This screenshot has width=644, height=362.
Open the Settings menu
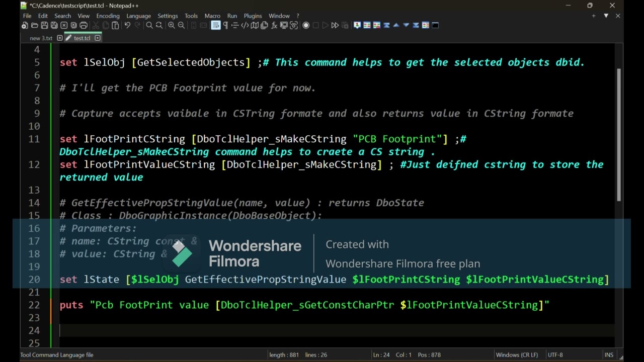(x=168, y=16)
